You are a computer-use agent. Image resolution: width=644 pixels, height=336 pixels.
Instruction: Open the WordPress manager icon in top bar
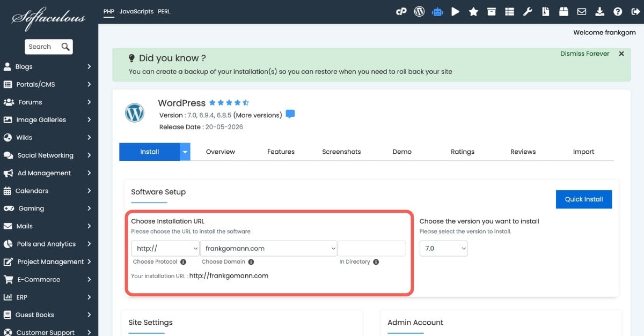(x=419, y=11)
